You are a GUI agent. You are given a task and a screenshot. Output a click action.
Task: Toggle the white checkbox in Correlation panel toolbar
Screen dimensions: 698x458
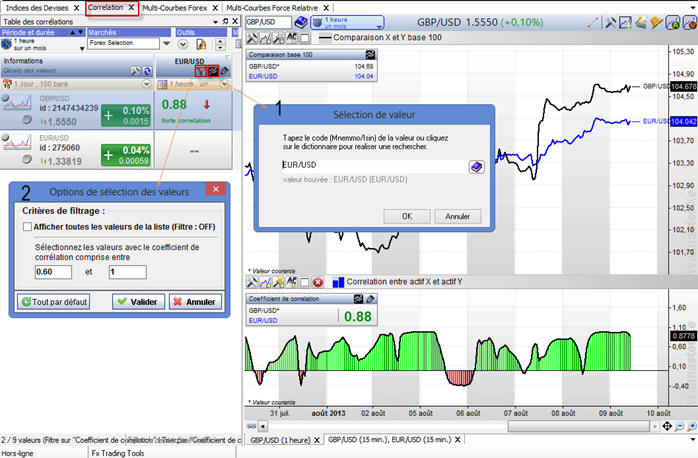[304, 282]
